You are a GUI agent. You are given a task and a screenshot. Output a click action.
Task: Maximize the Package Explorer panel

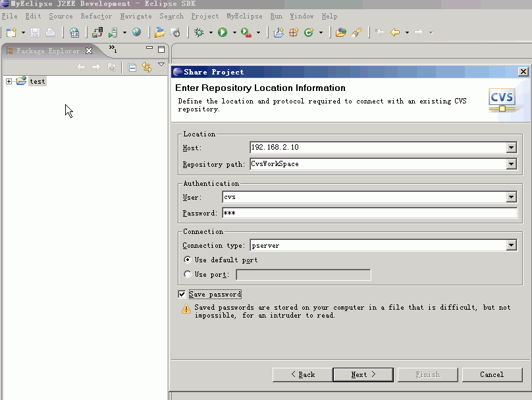(161, 49)
